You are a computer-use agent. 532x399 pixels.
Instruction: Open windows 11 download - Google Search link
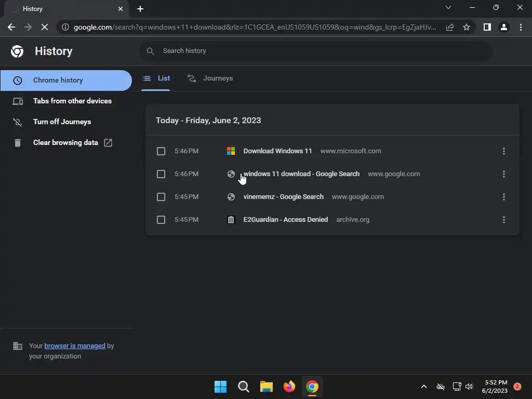[301, 174]
